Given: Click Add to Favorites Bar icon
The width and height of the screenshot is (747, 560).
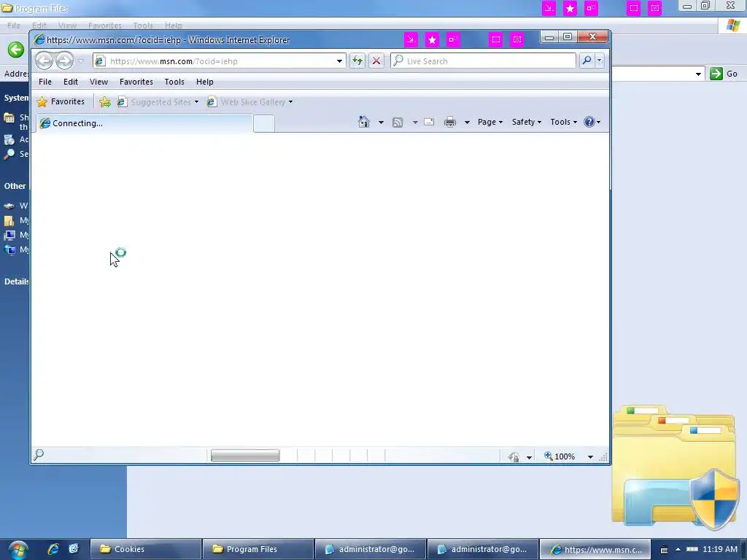Looking at the screenshot, I should [105, 102].
